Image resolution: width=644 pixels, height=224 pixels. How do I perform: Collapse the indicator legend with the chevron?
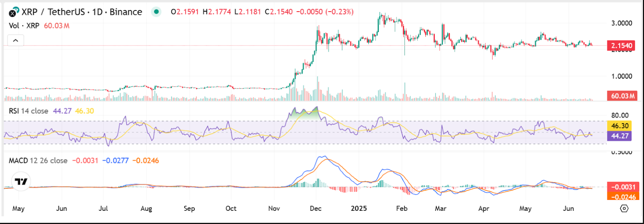coord(16,40)
